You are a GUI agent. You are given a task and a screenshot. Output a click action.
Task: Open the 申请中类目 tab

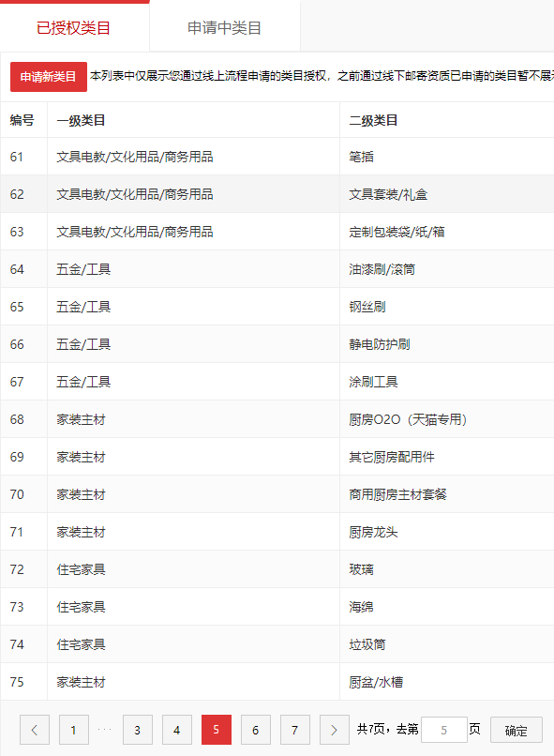[224, 27]
